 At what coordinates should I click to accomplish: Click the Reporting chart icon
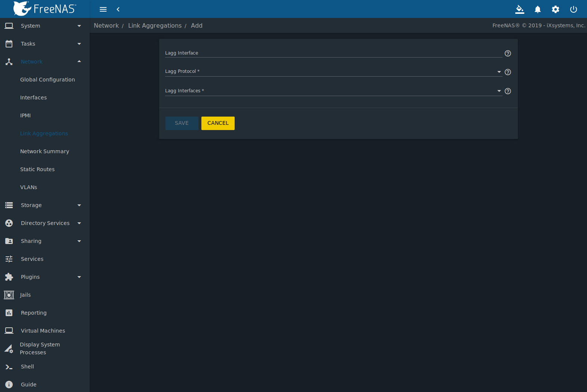coord(9,313)
